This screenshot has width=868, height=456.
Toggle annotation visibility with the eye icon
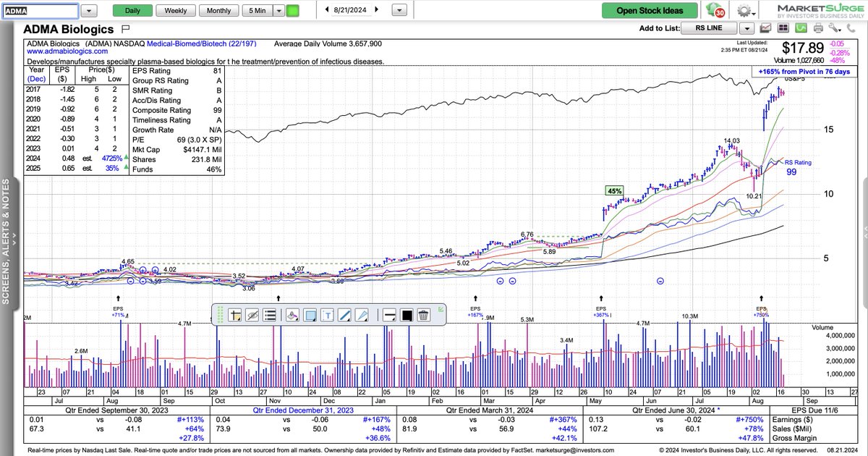coord(252,315)
